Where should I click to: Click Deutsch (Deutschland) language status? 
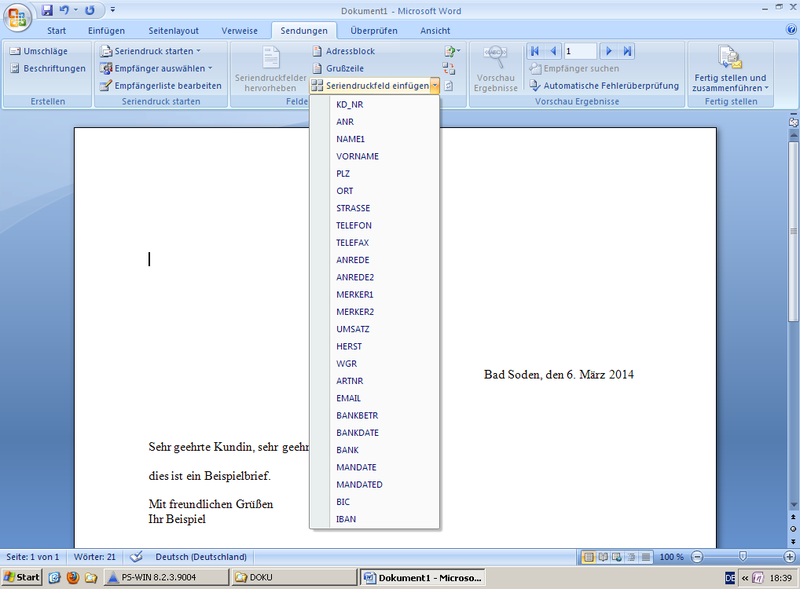click(201, 557)
